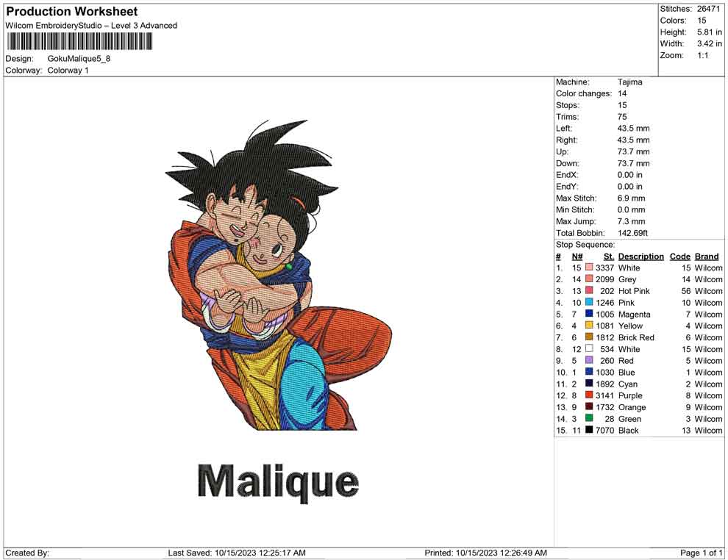Click the swatch for thread 1892 Cyan

589,383
